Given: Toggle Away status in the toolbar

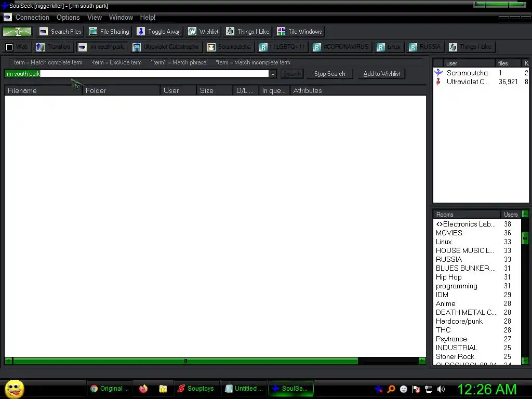Looking at the screenshot, I should click(158, 32).
